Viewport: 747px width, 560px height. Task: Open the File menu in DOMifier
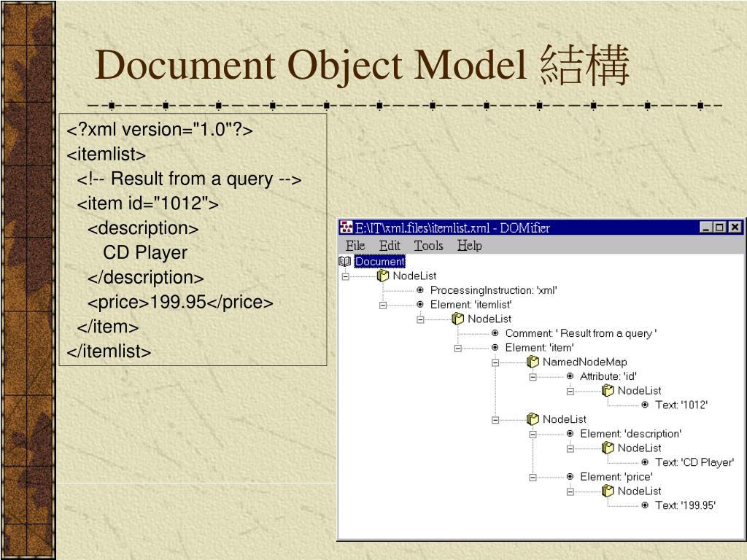coord(355,246)
